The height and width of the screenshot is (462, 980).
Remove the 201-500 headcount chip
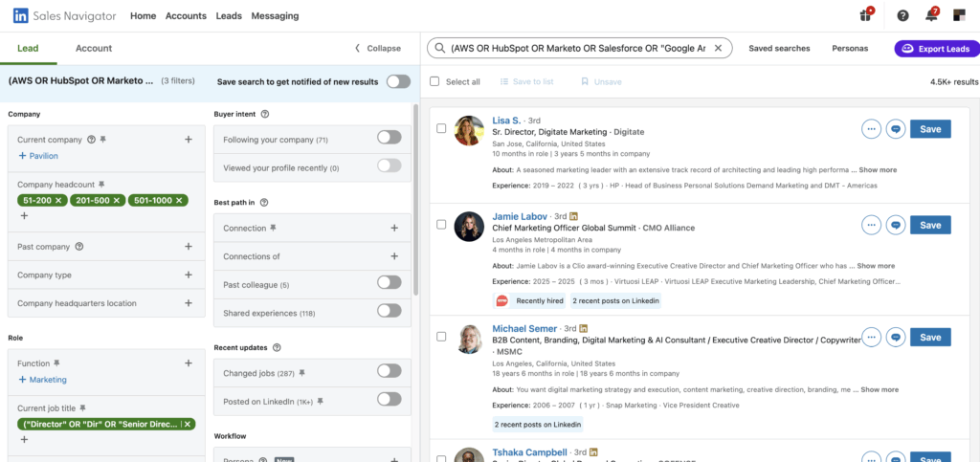[x=118, y=201]
